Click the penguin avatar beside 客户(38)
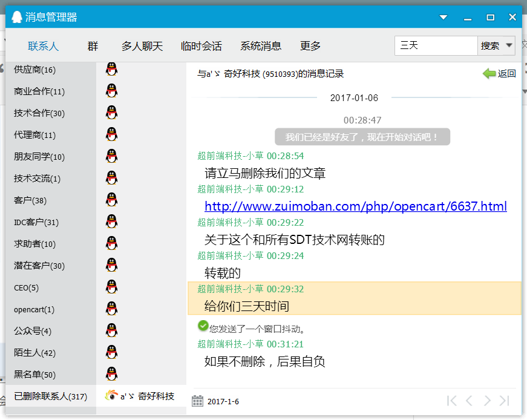Viewport: 527px width, 420px height. click(x=111, y=200)
